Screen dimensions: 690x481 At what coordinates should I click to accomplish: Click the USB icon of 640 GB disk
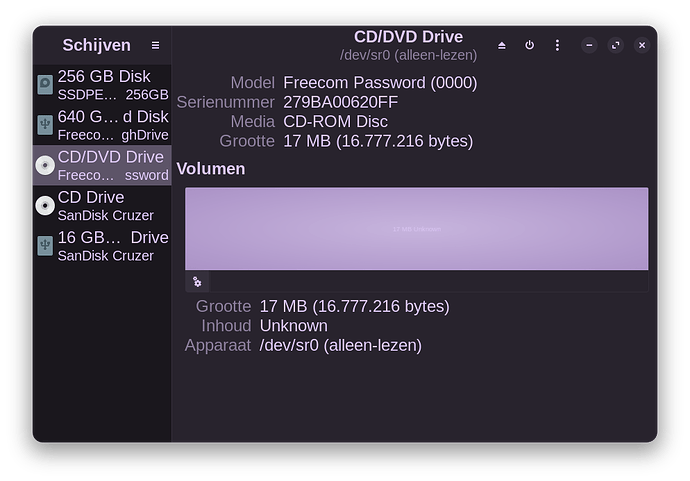(x=45, y=125)
